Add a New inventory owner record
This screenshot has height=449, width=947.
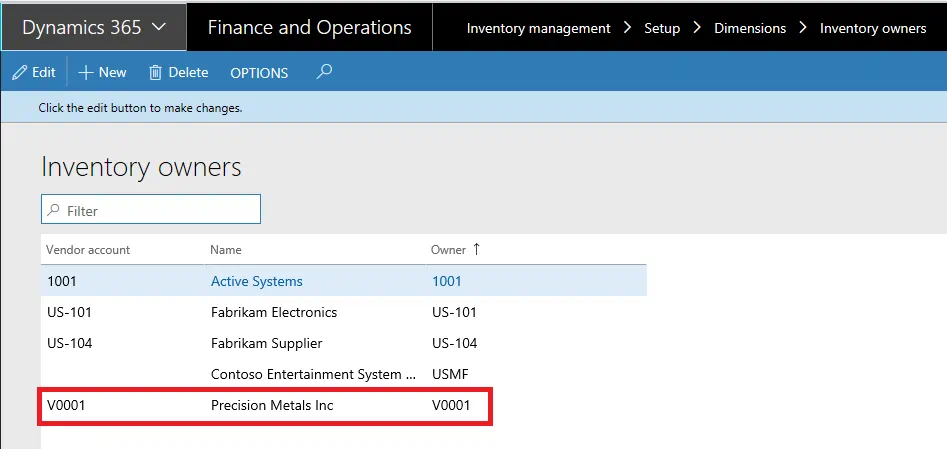coord(103,73)
